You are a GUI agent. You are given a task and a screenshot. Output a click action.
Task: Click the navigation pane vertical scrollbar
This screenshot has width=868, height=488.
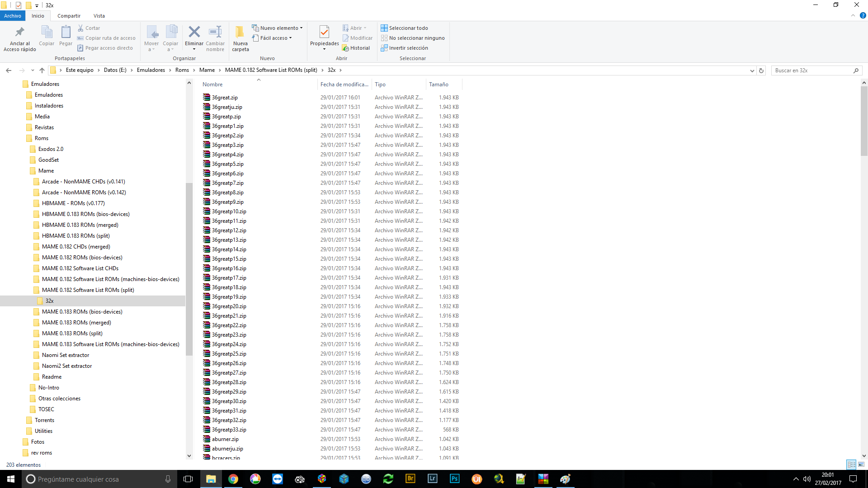(x=189, y=269)
